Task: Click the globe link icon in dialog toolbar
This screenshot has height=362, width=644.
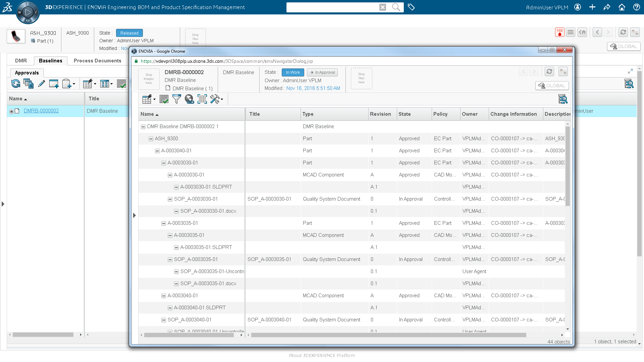Action: (x=189, y=99)
